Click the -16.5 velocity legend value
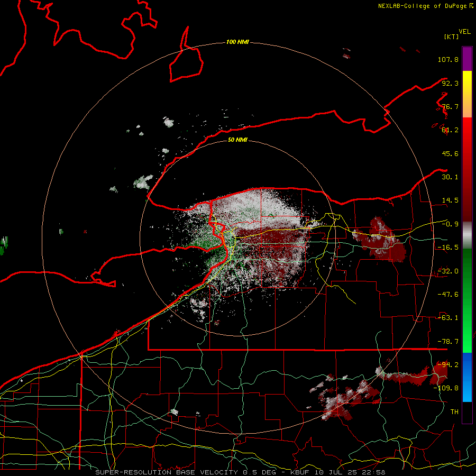The image size is (476, 476). click(448, 248)
